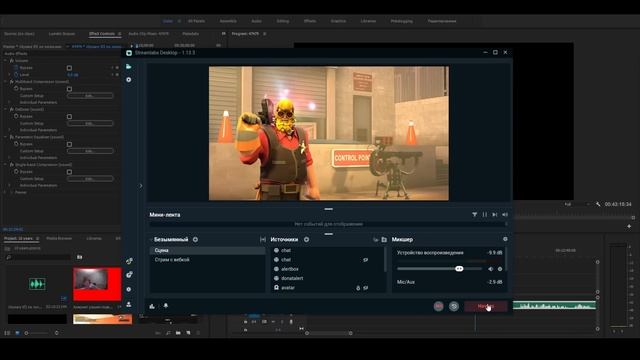Switch to the Effects workspace
The width and height of the screenshot is (640, 360).
[x=310, y=21]
